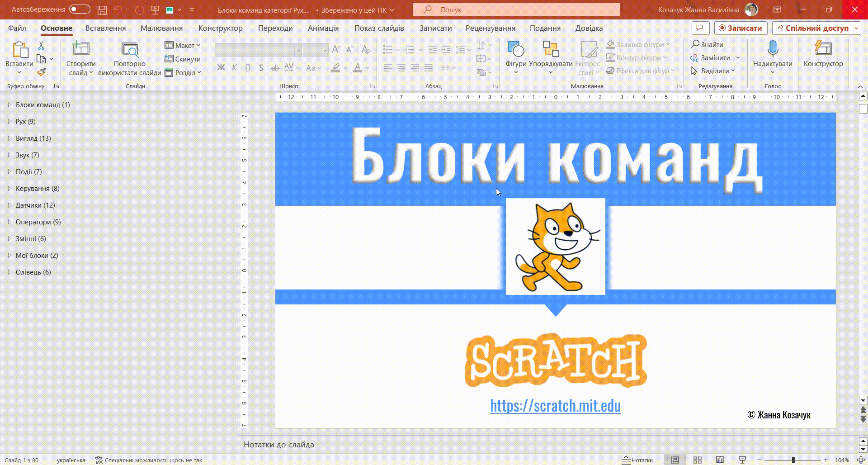Viewport: 868px width, 465px height.
Task: Open the Показ слайдів tab
Action: coord(379,28)
